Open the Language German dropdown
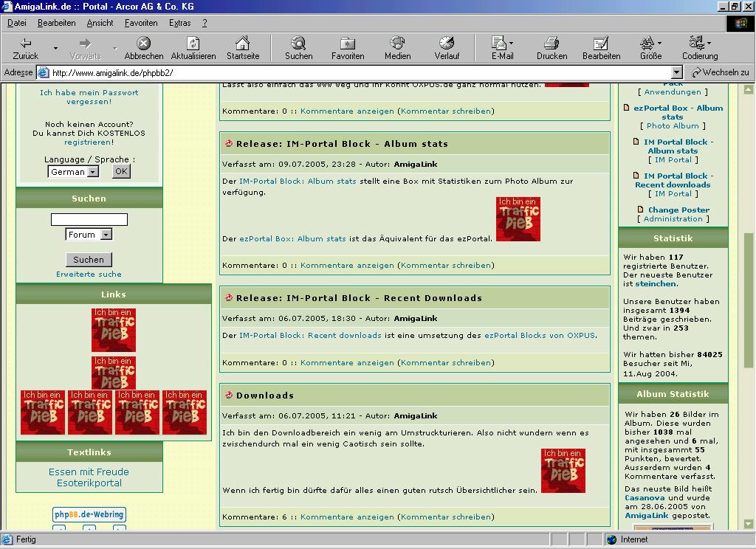 pyautogui.click(x=93, y=172)
